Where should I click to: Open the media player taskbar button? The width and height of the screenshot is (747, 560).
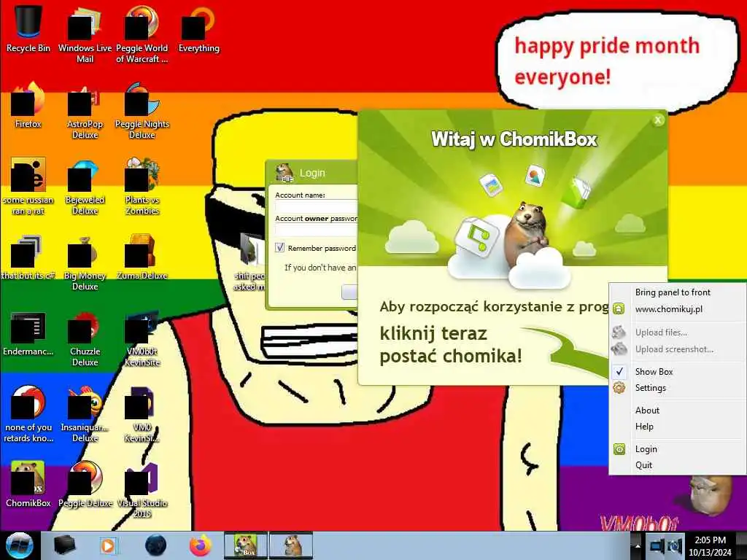tap(108, 545)
